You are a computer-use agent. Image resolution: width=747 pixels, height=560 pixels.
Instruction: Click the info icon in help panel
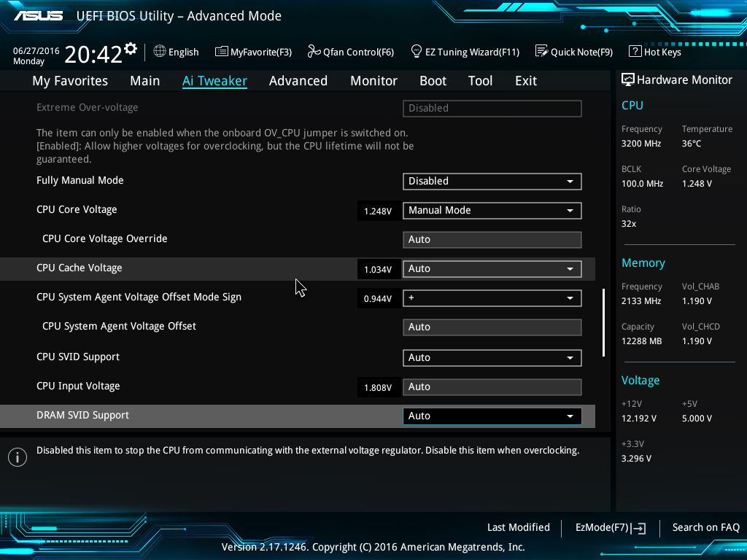pyautogui.click(x=18, y=457)
